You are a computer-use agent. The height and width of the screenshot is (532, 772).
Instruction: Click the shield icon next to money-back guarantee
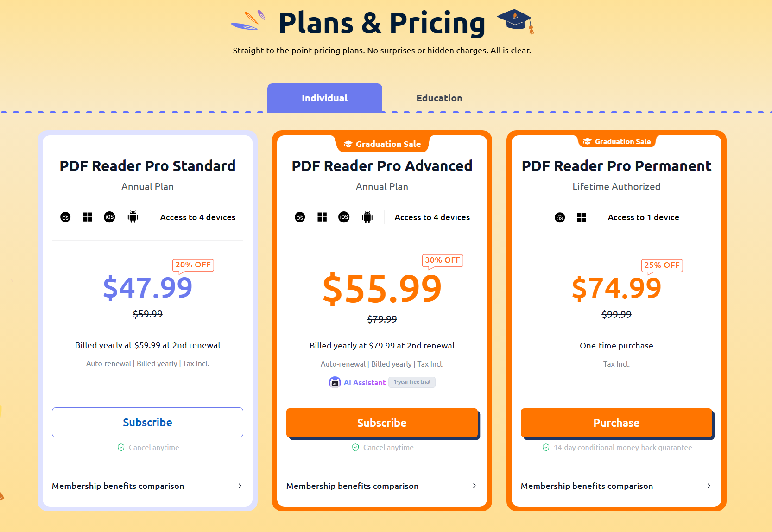(546, 447)
